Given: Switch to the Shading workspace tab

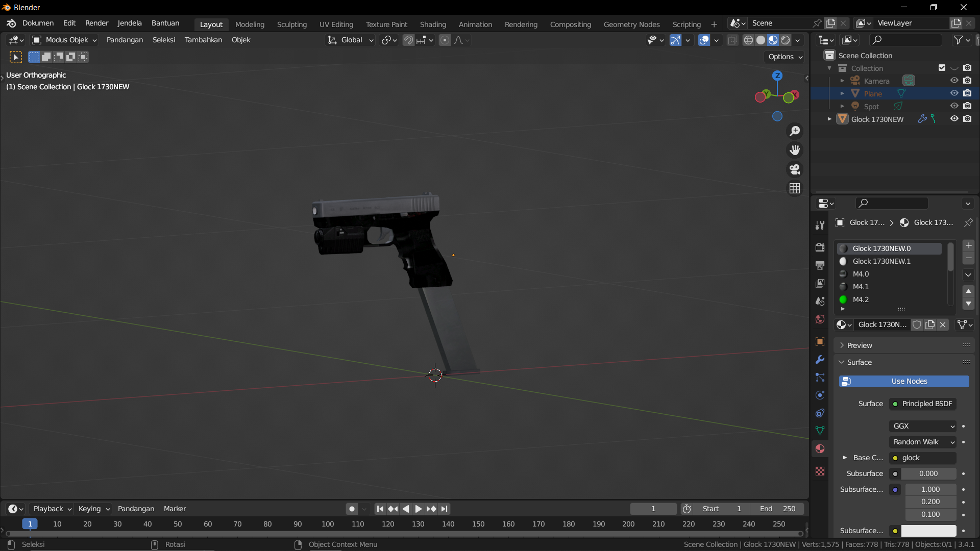Looking at the screenshot, I should [x=433, y=24].
